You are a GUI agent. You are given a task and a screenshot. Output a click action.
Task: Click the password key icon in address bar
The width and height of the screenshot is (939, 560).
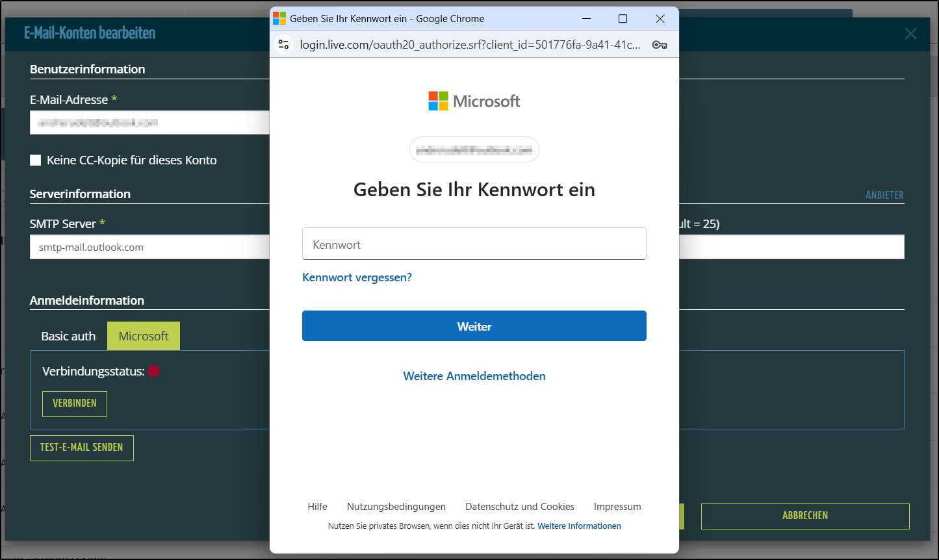[x=659, y=45]
